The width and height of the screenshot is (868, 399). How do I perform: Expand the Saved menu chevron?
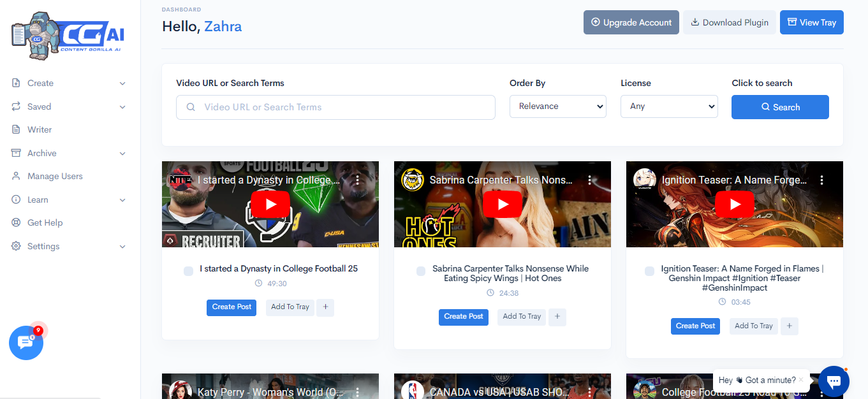(x=122, y=107)
